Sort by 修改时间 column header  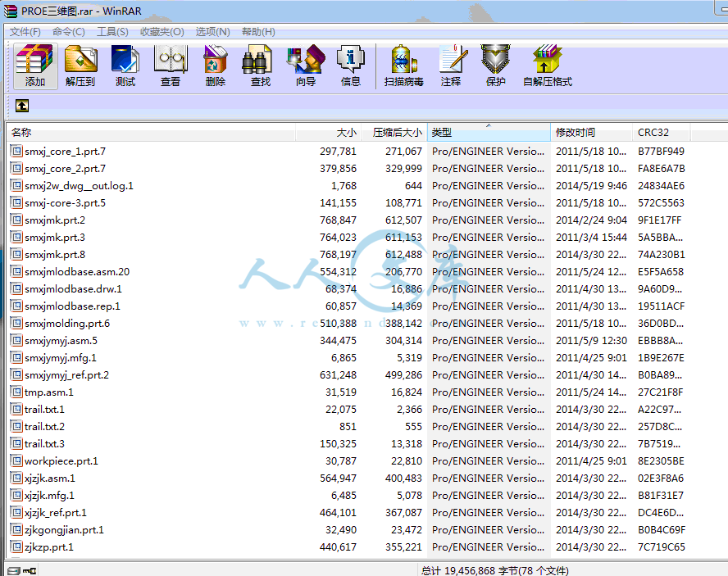[592, 132]
